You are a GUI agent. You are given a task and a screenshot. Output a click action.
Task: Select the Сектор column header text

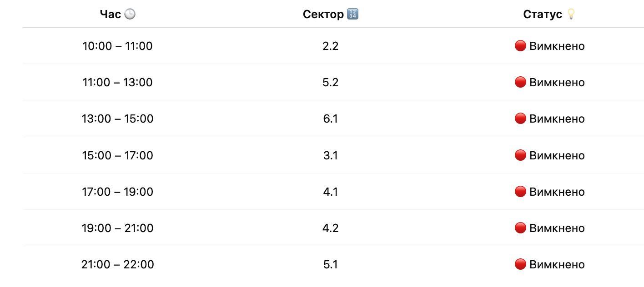323,15
